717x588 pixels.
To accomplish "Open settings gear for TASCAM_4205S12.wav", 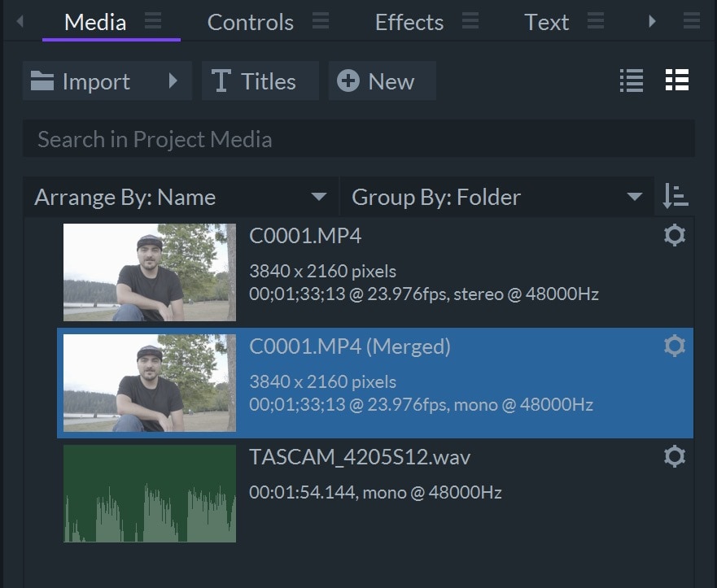I will point(675,457).
